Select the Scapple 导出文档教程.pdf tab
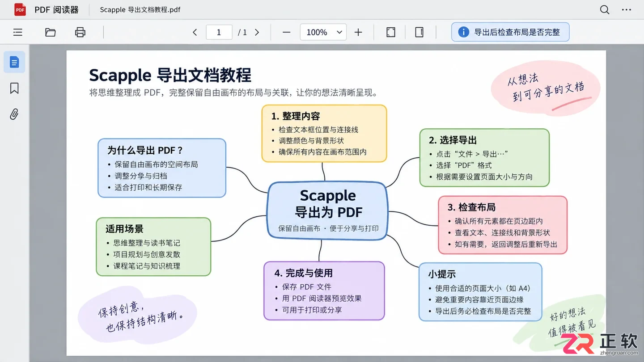The width and height of the screenshot is (644, 362). [140, 9]
